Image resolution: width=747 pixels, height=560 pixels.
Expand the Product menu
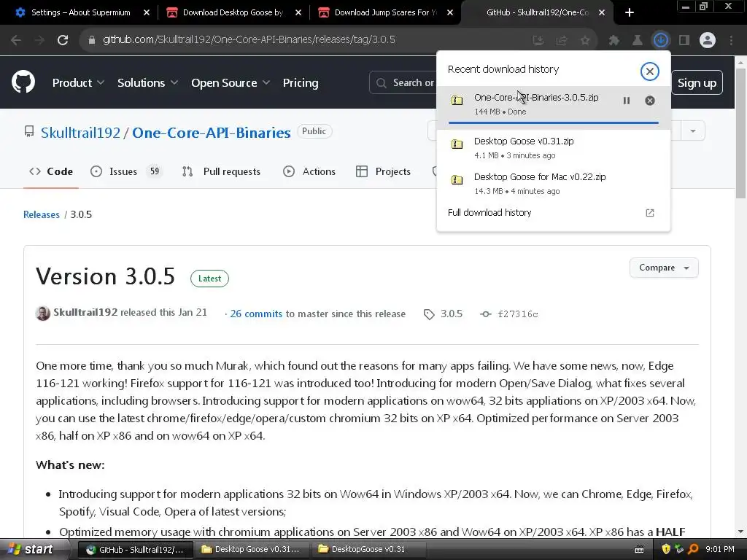point(79,83)
